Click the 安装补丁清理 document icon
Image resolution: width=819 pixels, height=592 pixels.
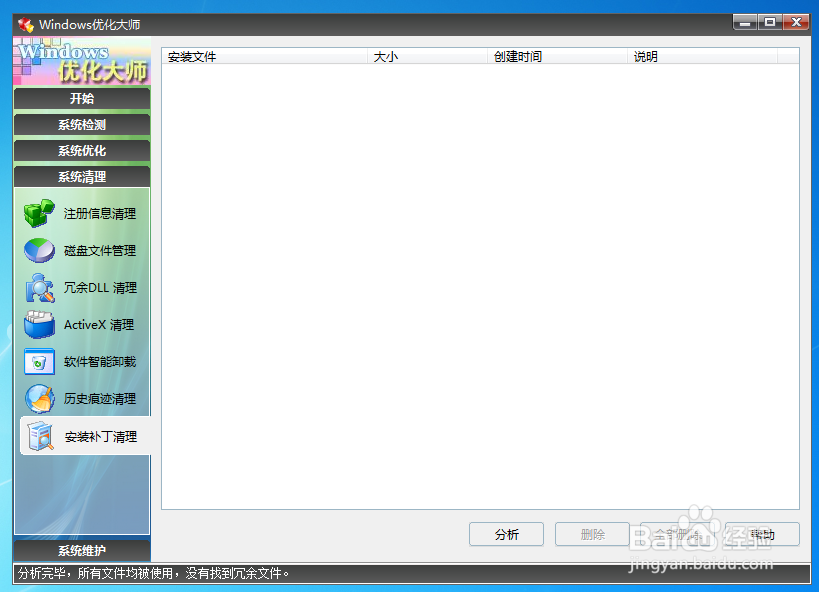(40, 436)
